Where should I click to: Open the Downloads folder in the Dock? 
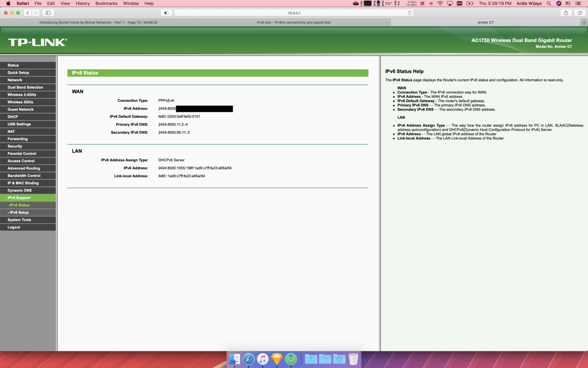339,358
